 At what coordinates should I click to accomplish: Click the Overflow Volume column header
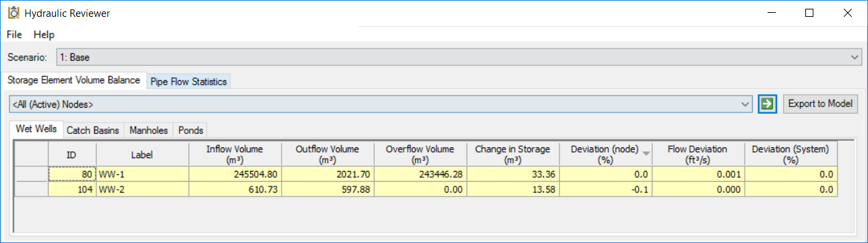[x=420, y=154]
